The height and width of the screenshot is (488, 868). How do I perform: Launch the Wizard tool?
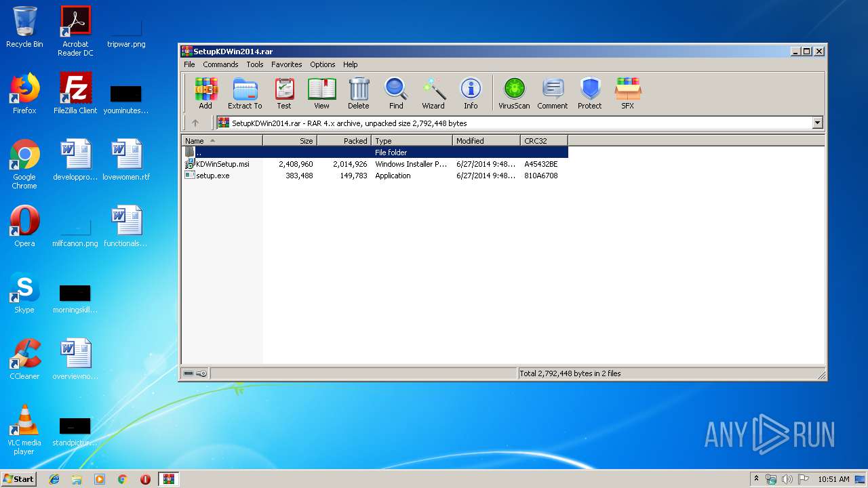[433, 94]
